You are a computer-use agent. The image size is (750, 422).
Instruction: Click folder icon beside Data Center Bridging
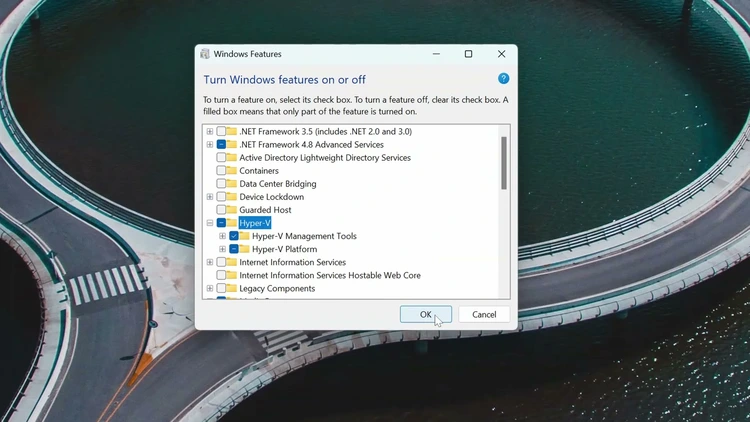(x=232, y=184)
